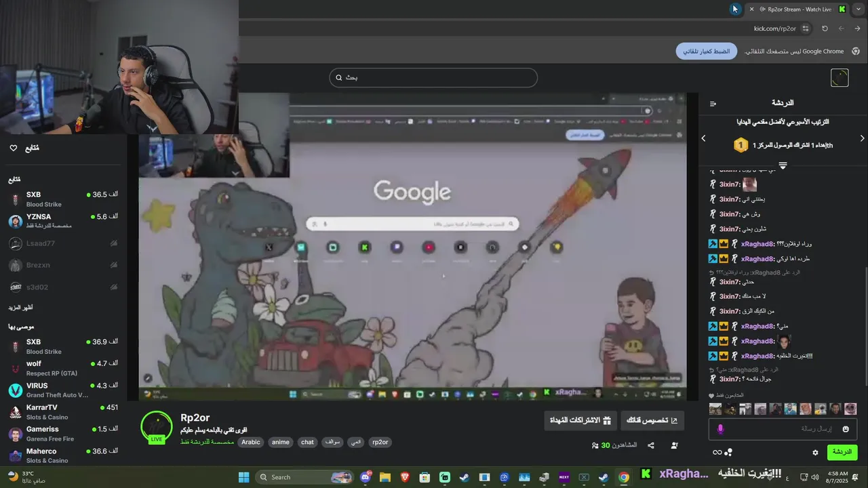Click the user profile avatar top right

pos(840,77)
